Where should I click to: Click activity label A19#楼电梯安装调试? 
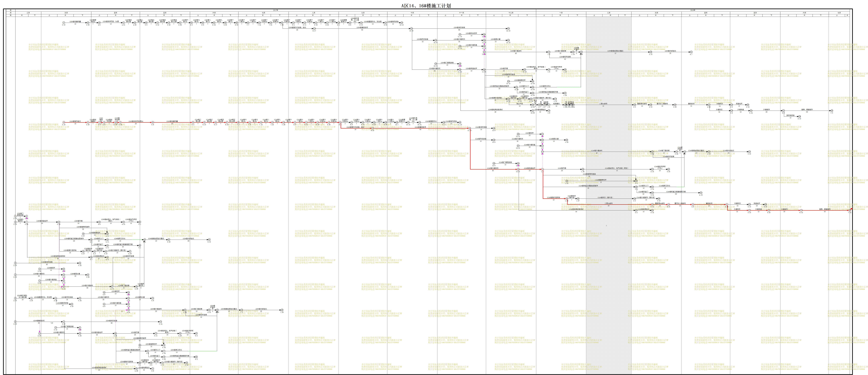point(58,256)
